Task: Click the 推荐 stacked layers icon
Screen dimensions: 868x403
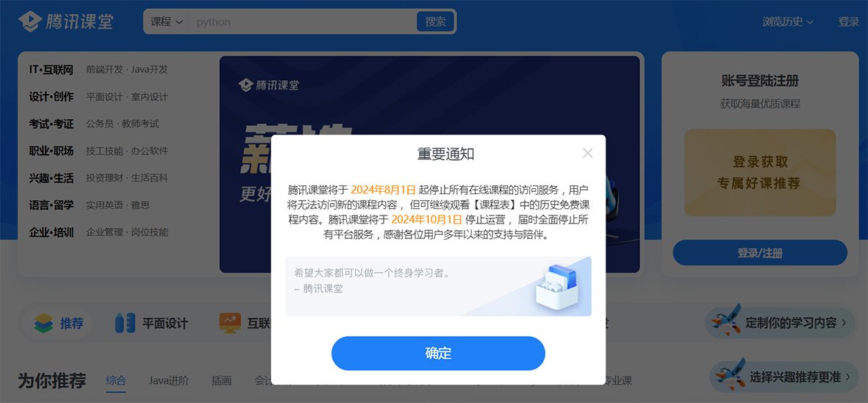Action: click(x=44, y=324)
